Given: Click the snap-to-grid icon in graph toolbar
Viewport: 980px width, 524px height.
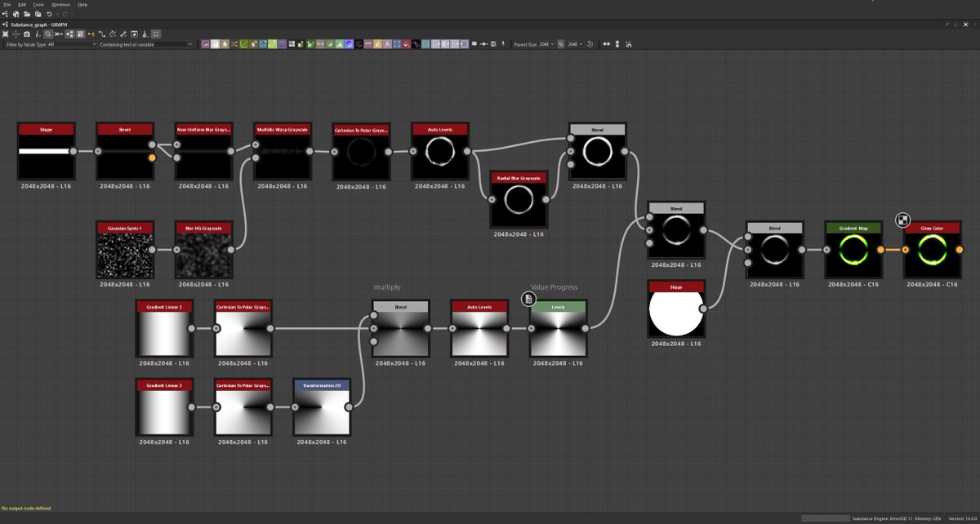Looking at the screenshot, I should pyautogui.click(x=155, y=33).
